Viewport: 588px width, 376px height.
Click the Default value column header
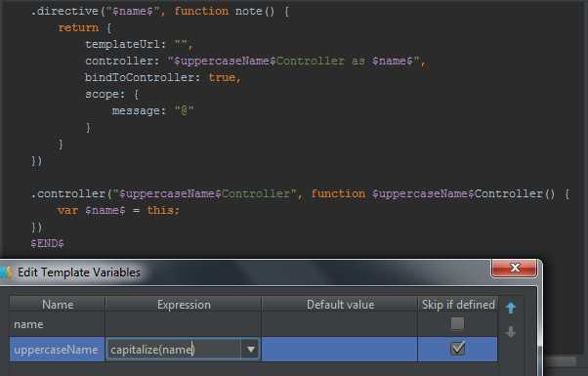pyautogui.click(x=340, y=304)
